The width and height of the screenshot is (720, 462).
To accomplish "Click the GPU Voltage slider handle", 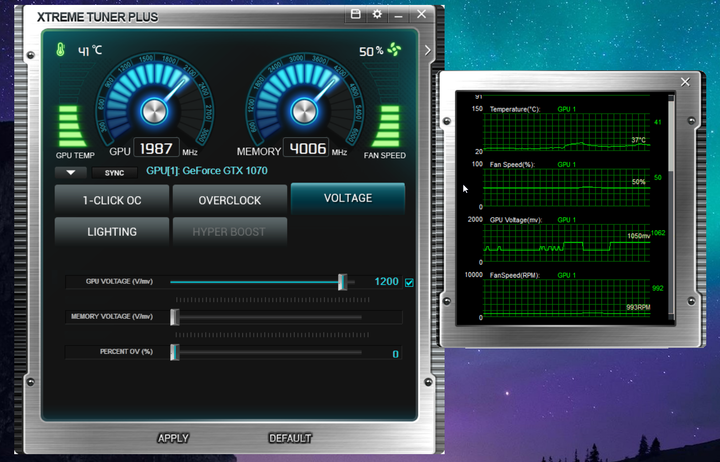I will pos(343,282).
